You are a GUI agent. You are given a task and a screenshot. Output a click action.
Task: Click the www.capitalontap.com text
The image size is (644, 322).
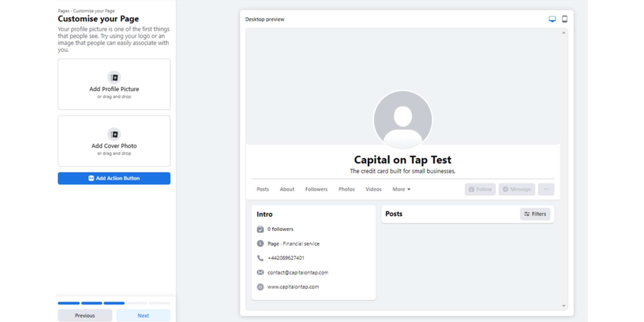293,287
